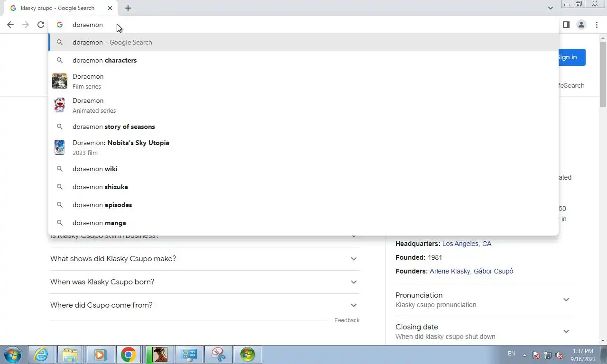Viewport: 607px width, 364px height.
Task: Open the Gábor Csupó link
Action: click(x=493, y=271)
